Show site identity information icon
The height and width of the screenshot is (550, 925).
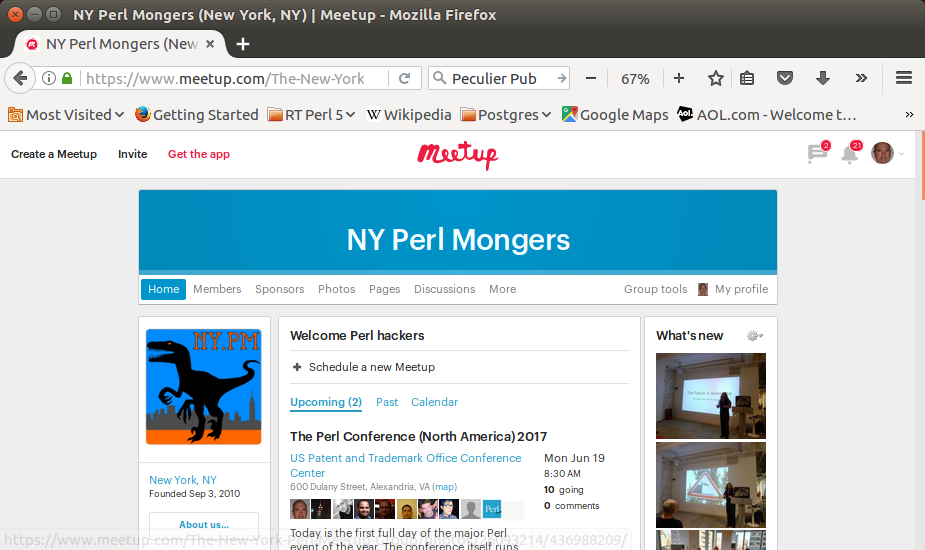tap(49, 78)
